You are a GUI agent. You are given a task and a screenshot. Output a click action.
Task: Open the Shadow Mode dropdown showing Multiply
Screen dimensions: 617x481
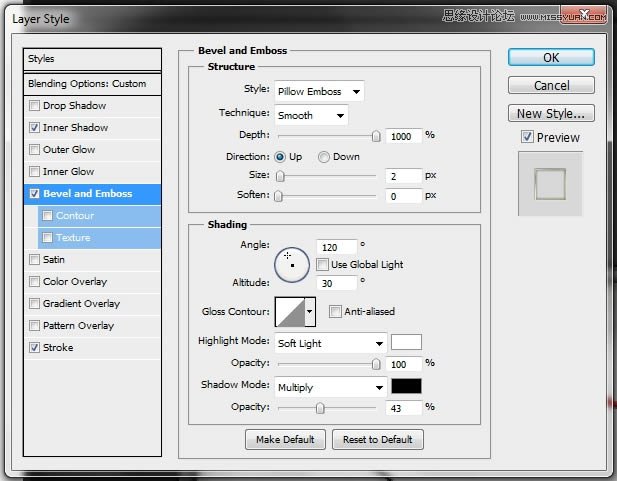pos(331,387)
